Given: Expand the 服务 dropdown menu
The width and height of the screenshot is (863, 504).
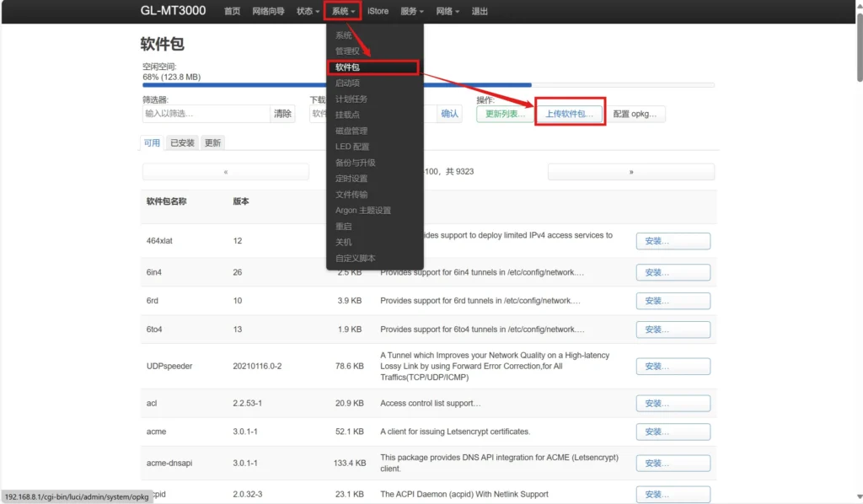Looking at the screenshot, I should (411, 11).
